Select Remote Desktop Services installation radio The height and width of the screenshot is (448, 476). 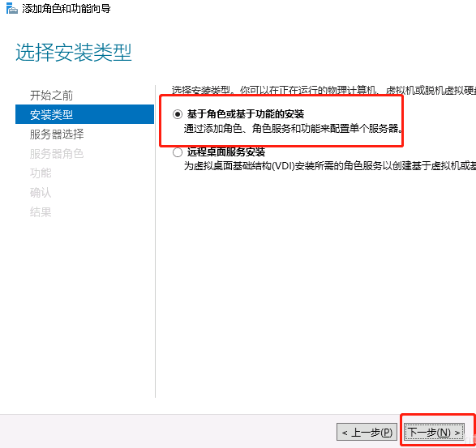tap(178, 152)
